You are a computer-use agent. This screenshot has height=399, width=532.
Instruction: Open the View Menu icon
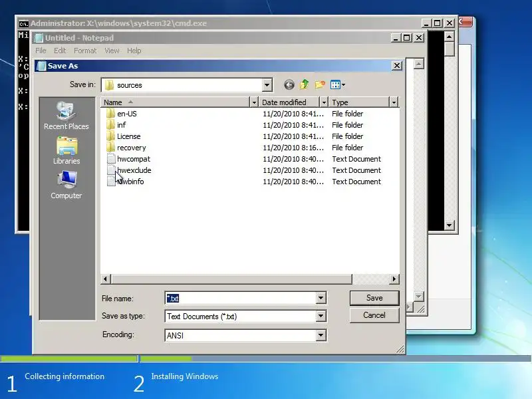click(338, 84)
